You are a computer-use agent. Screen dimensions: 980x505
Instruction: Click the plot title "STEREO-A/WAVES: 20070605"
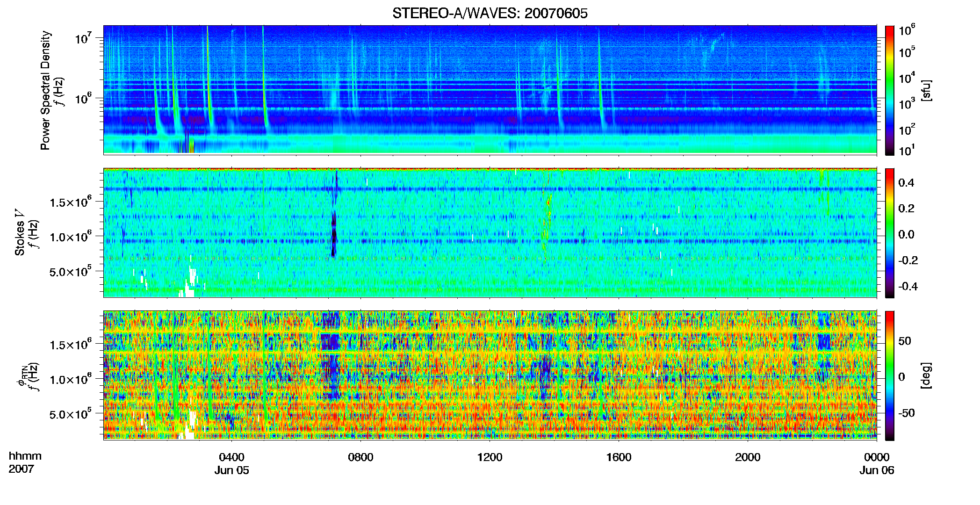[490, 14]
